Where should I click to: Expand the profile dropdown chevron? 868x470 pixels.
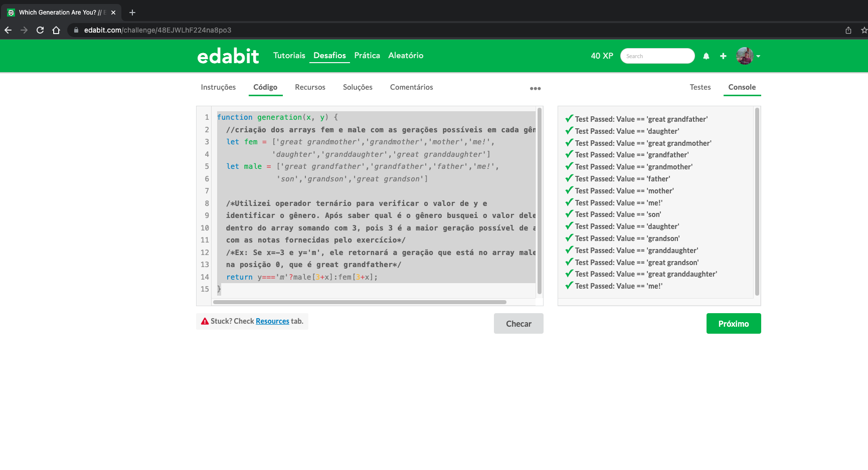(758, 56)
